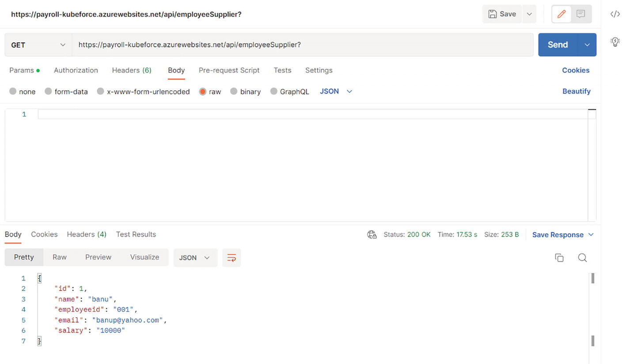This screenshot has height=364, width=626.
Task: Select the form-data radio button
Action: [x=49, y=91]
